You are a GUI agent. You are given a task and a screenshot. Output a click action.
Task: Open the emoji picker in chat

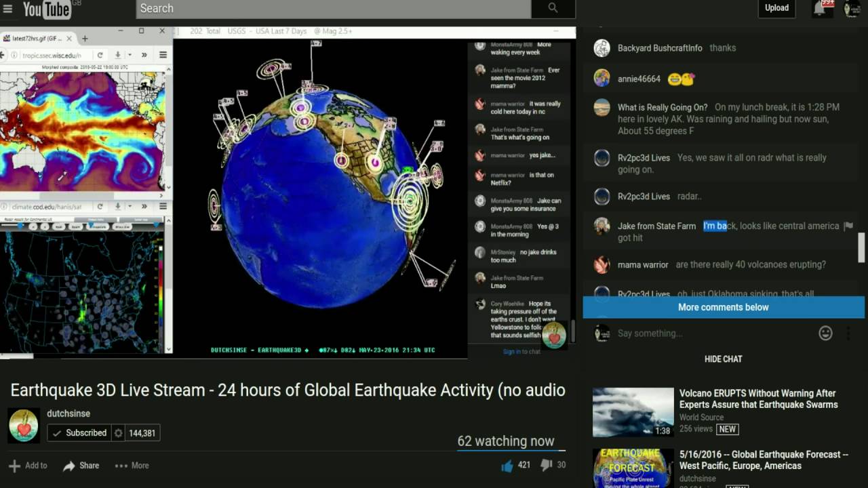point(825,333)
